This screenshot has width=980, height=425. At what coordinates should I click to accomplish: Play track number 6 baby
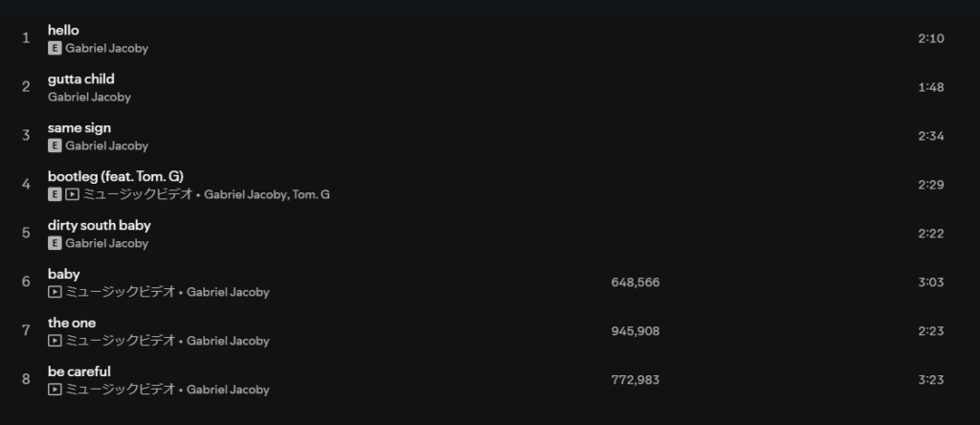pos(26,281)
